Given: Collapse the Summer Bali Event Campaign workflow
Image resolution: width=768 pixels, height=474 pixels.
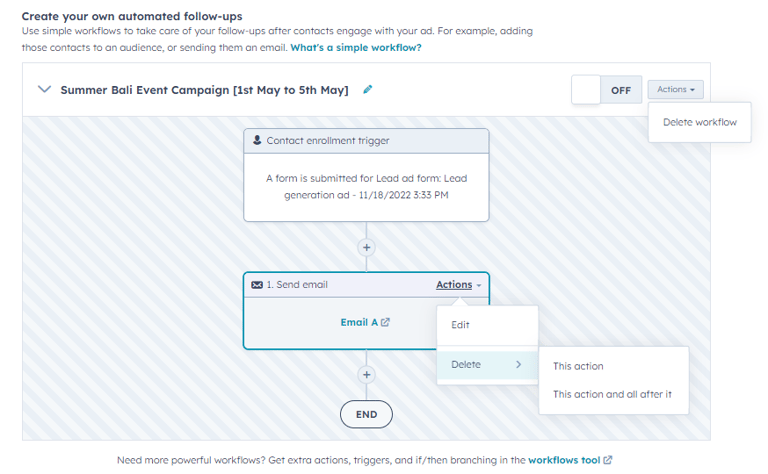Looking at the screenshot, I should click(x=44, y=90).
